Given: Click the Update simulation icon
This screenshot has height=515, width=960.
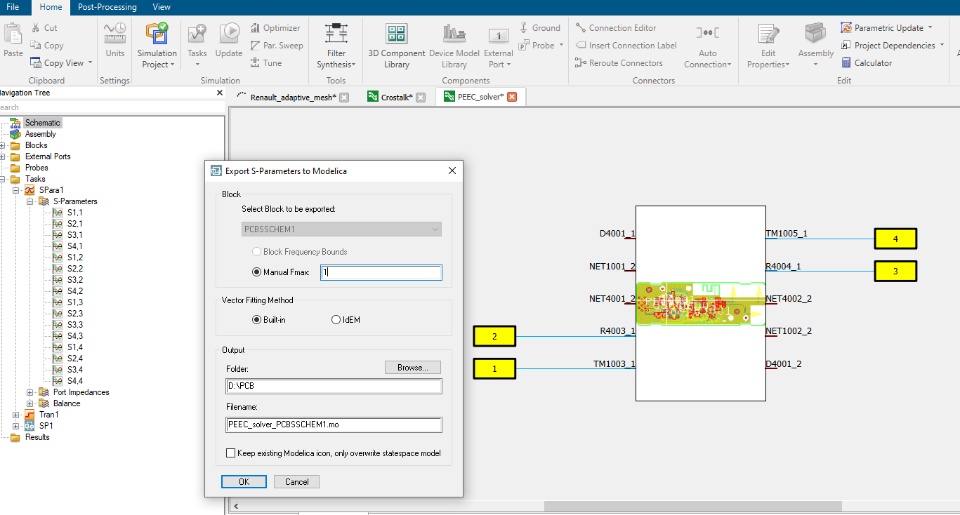Looking at the screenshot, I should (229, 34).
